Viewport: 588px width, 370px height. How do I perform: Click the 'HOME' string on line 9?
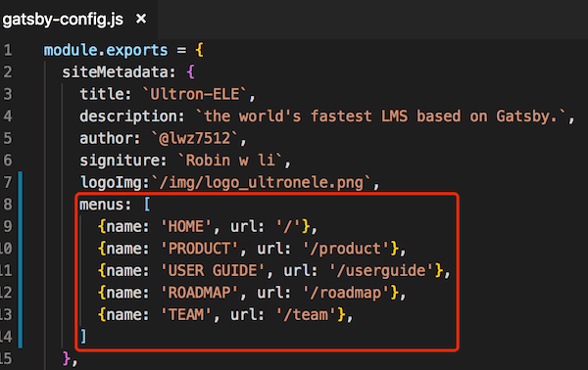click(186, 226)
